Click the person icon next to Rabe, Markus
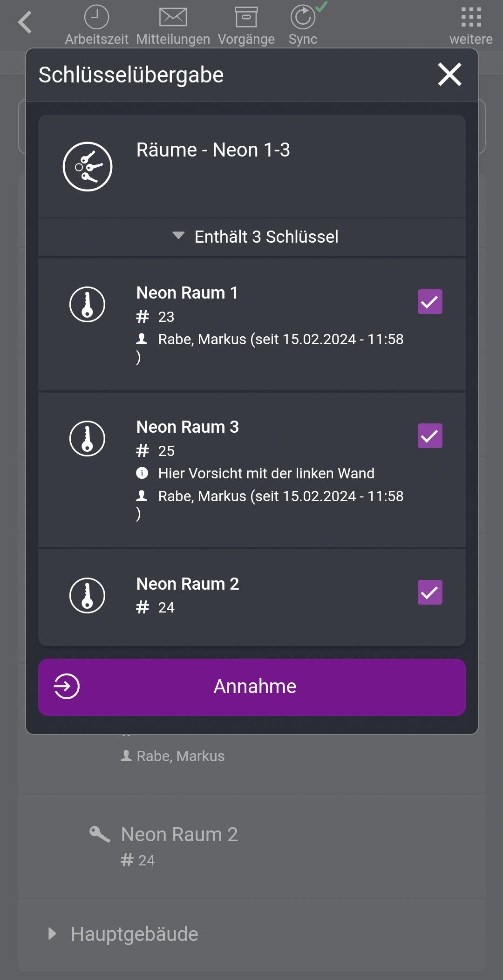 143,339
